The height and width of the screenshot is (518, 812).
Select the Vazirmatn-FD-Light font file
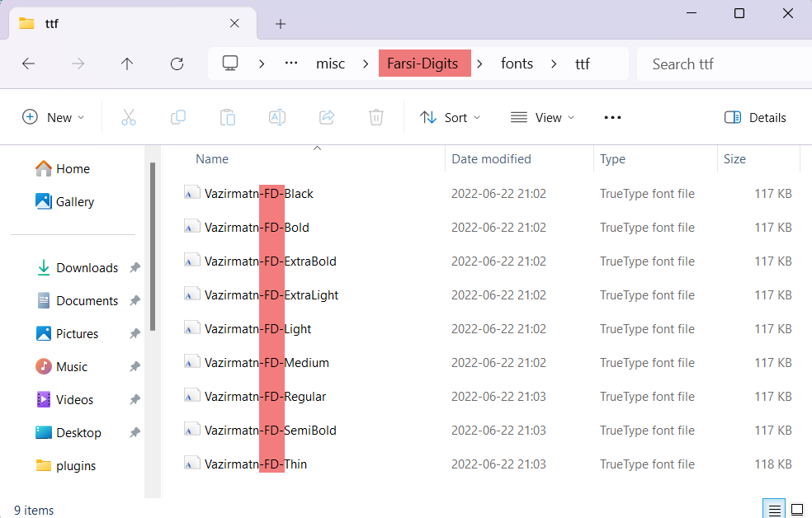(257, 328)
